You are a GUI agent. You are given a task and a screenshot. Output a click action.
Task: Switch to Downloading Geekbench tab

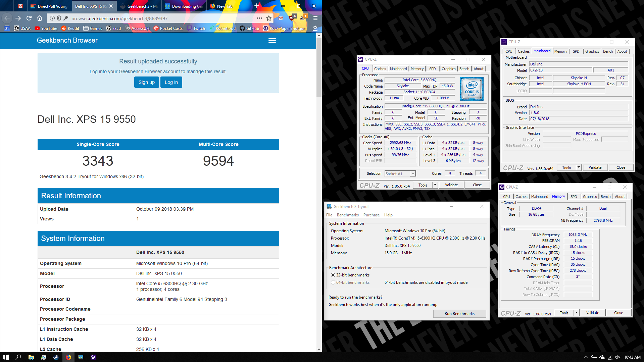tap(184, 6)
